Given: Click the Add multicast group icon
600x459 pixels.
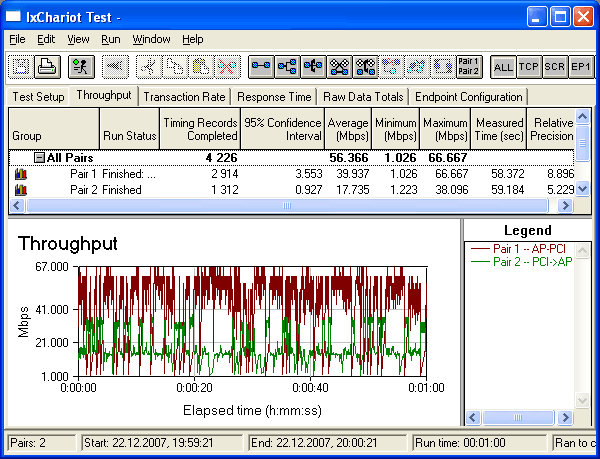Looking at the screenshot, I should click(287, 67).
